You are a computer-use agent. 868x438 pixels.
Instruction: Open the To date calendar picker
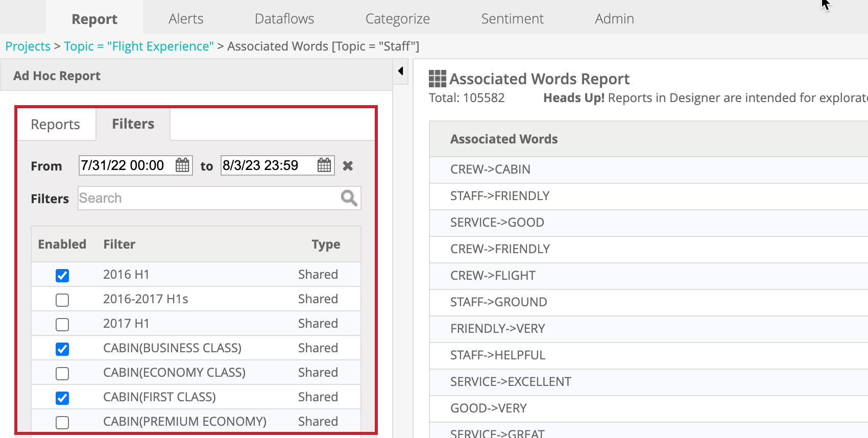click(324, 165)
